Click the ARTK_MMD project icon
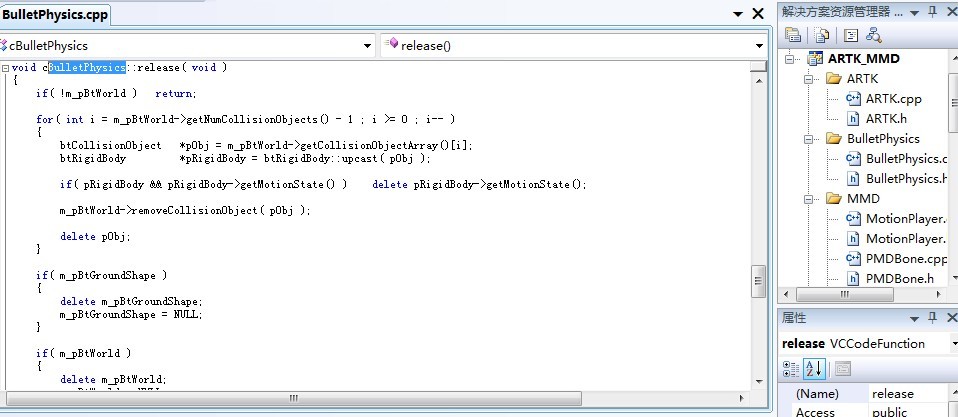958x417 pixels. [x=815, y=59]
